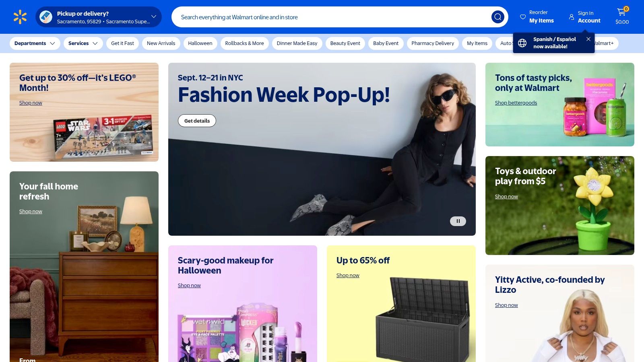This screenshot has height=362, width=644.
Task: Click the $0.00 cart total
Action: point(622,22)
